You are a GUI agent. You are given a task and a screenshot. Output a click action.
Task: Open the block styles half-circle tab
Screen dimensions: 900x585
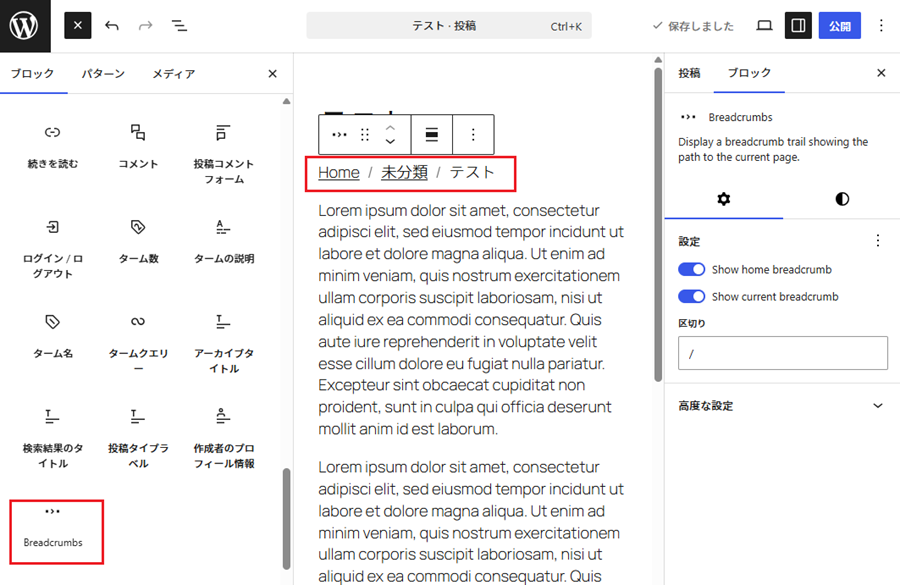[x=842, y=199]
